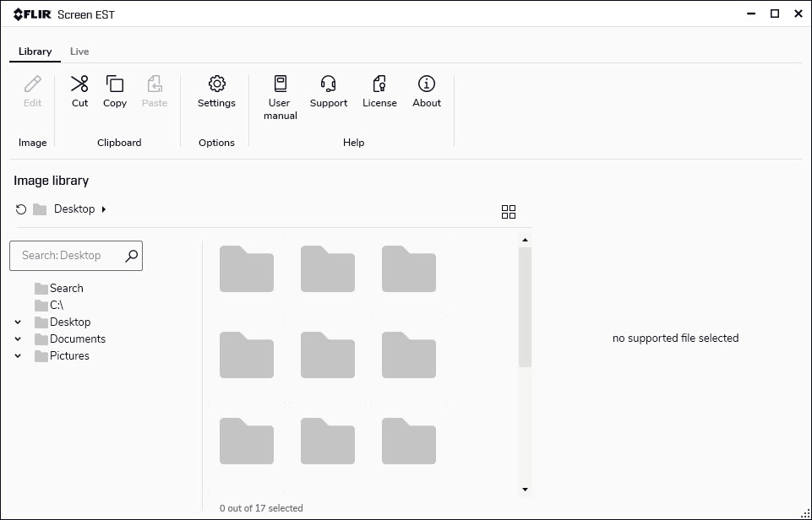Screen dimensions: 812x520
Task: Select the Search item in folder tree
Action: (x=66, y=289)
